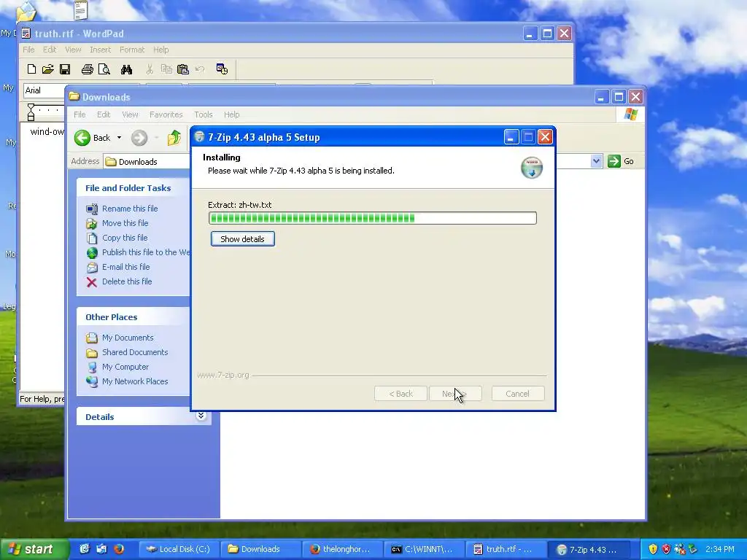This screenshot has width=747, height=560.
Task: Click Copy this file link
Action: [x=125, y=238]
